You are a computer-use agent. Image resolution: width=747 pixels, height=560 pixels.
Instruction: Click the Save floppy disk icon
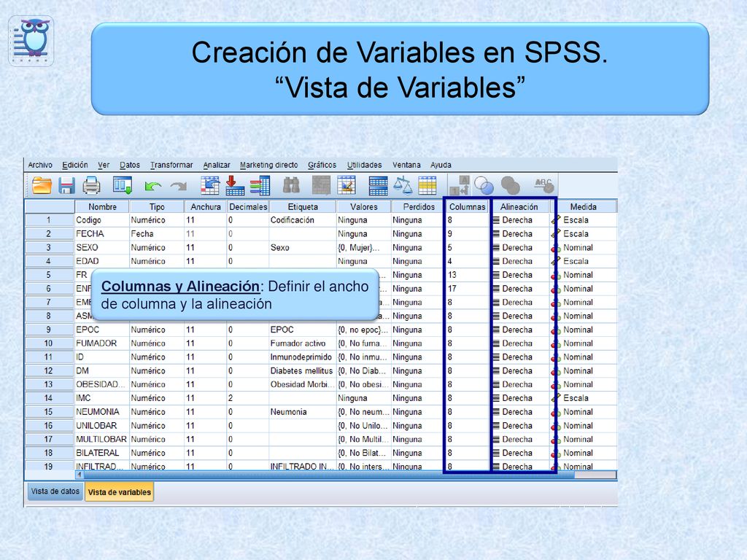(66, 185)
